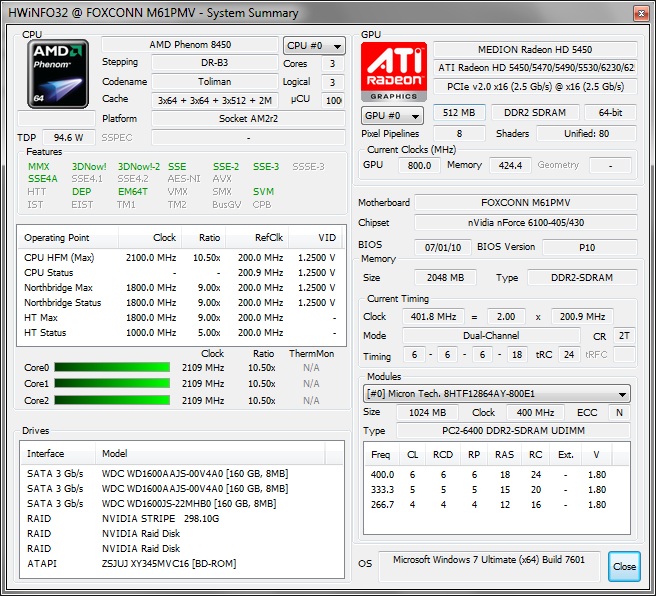Click the BIOS date 07/01/10
This screenshot has width=656, height=596.
(x=443, y=247)
